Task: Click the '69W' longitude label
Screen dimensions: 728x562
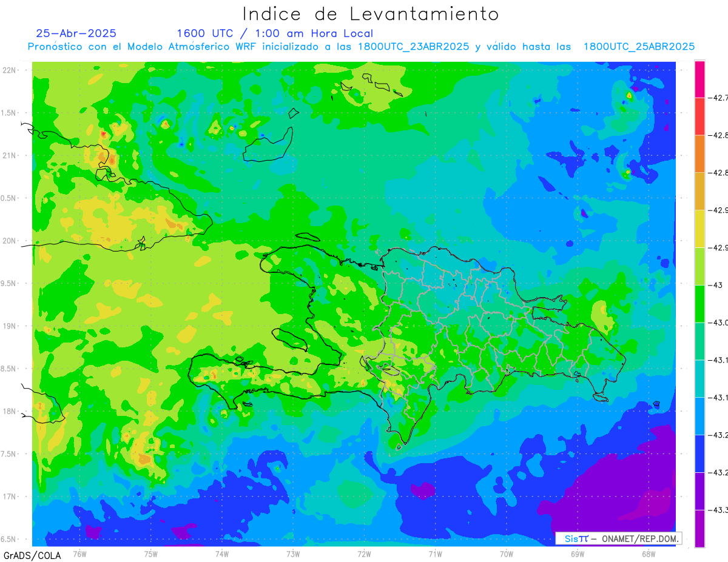Action: click(578, 554)
